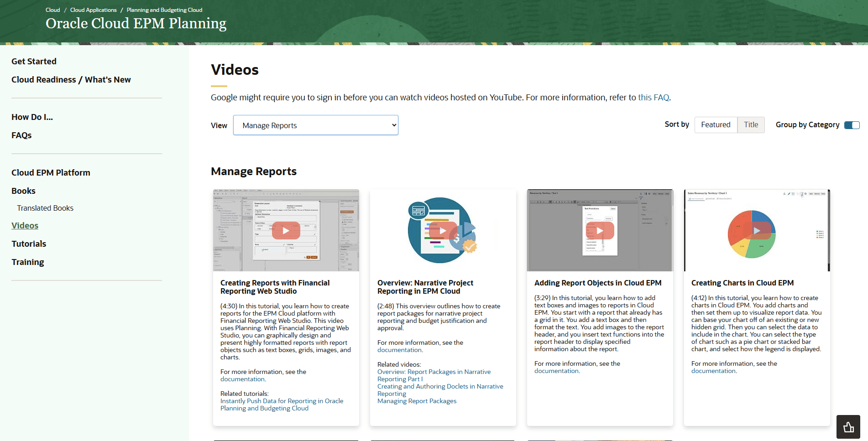Viewport: 868px width, 441px height.
Task: Open documentation link under Narrative Project Reporting
Action: coord(399,350)
